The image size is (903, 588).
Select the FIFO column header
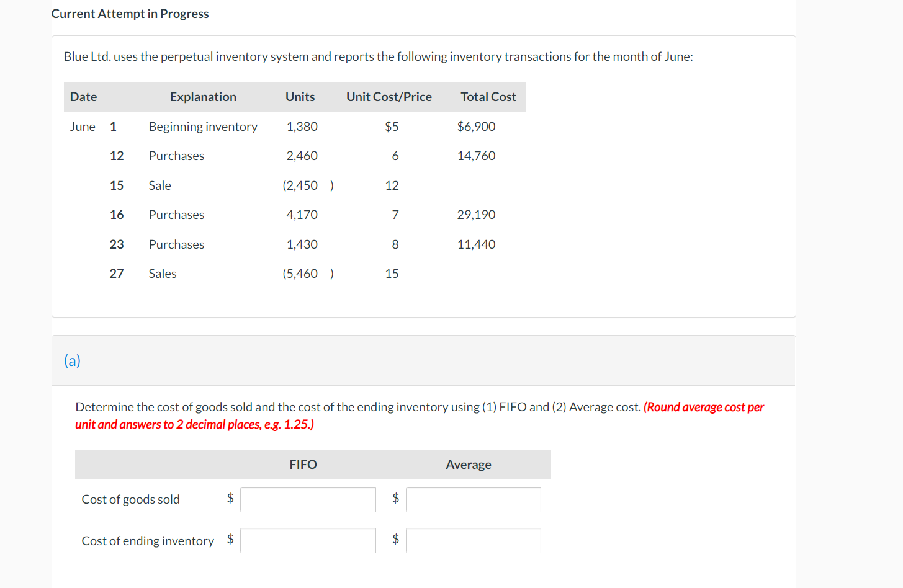pyautogui.click(x=303, y=464)
